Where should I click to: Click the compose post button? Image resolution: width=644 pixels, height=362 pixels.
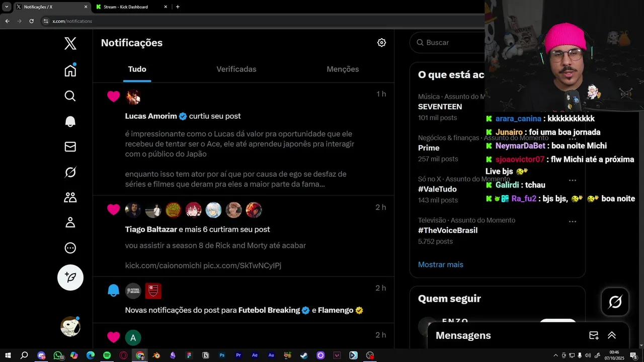point(70,278)
